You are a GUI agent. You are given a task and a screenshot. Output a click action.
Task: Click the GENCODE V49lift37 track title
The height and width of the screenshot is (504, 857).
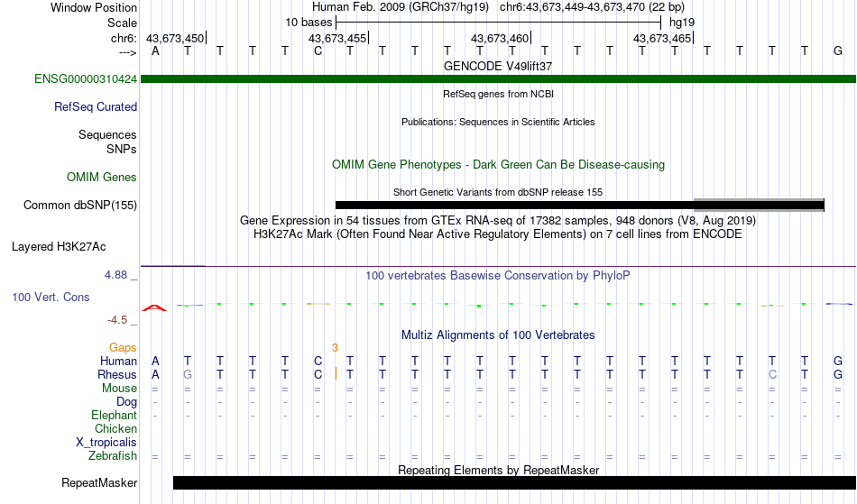[x=498, y=66]
